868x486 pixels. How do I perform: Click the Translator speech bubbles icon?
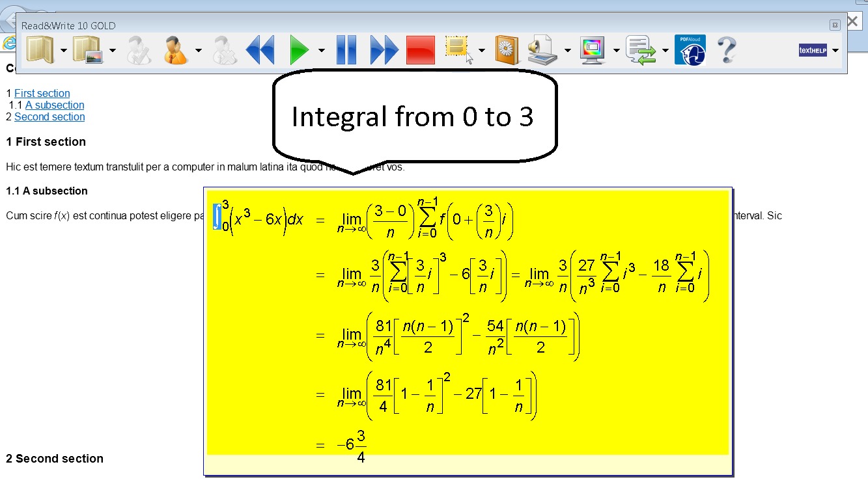(x=641, y=50)
